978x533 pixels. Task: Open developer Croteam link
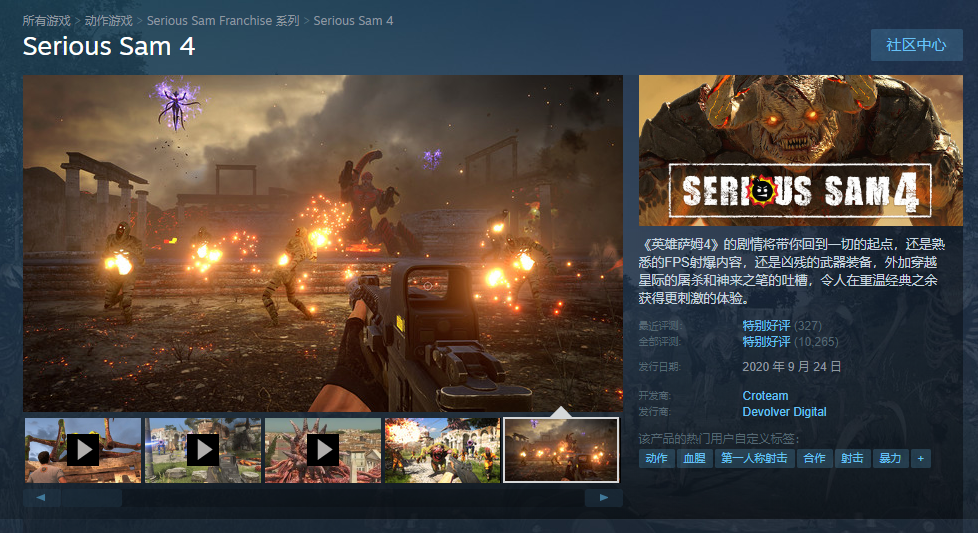(765, 396)
